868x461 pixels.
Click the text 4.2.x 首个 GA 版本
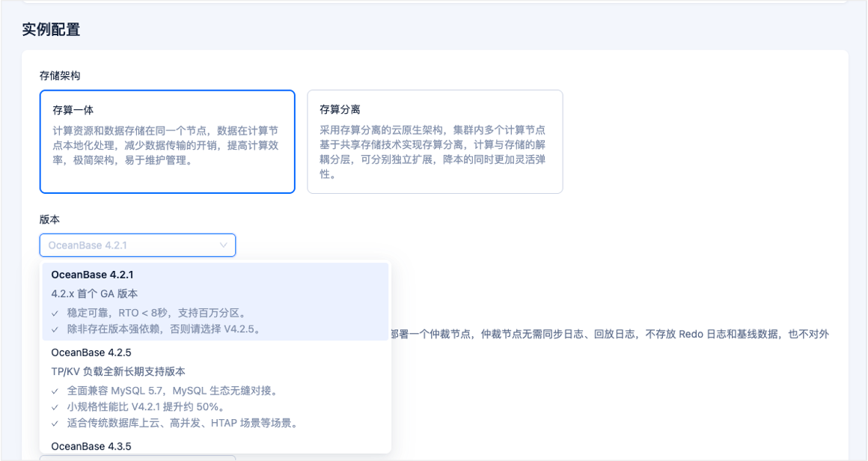[x=95, y=294]
